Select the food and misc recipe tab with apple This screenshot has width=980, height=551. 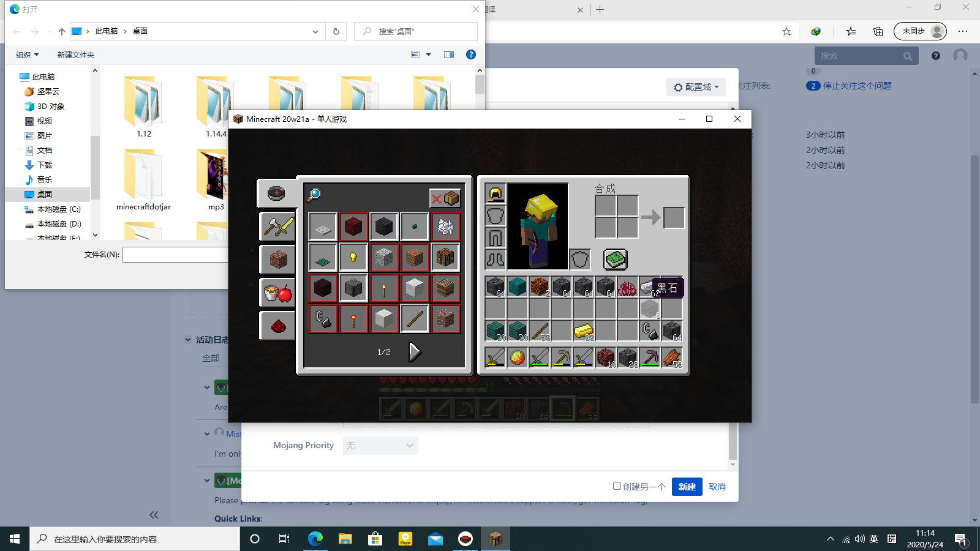click(x=277, y=293)
